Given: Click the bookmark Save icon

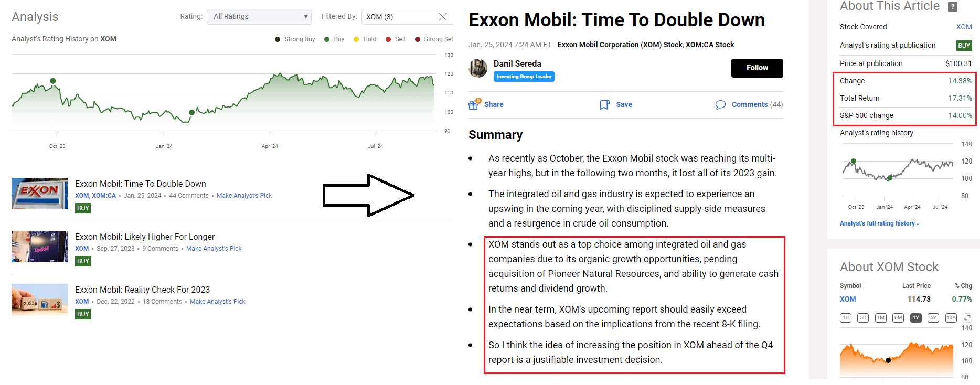Looking at the screenshot, I should coord(604,105).
